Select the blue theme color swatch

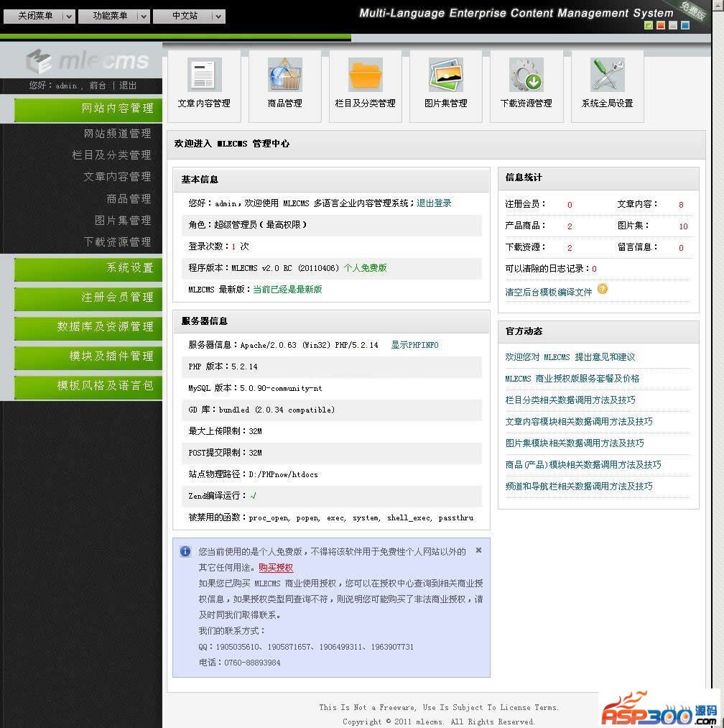tap(685, 26)
